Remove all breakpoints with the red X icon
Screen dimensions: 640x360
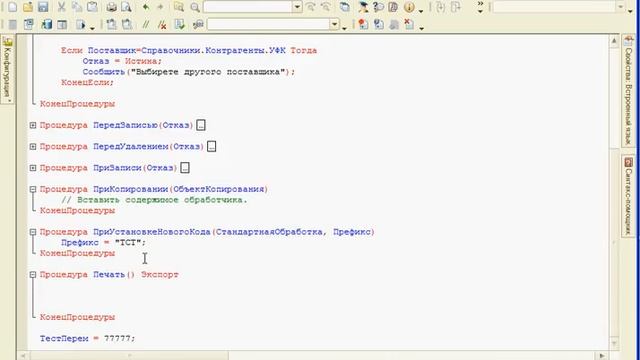tap(409, 24)
